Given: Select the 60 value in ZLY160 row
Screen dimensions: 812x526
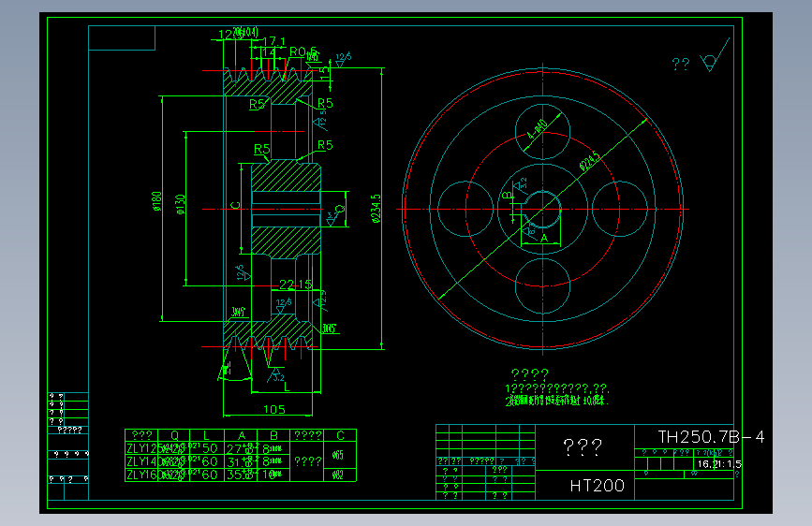Looking at the screenshot, I should 210,475.
